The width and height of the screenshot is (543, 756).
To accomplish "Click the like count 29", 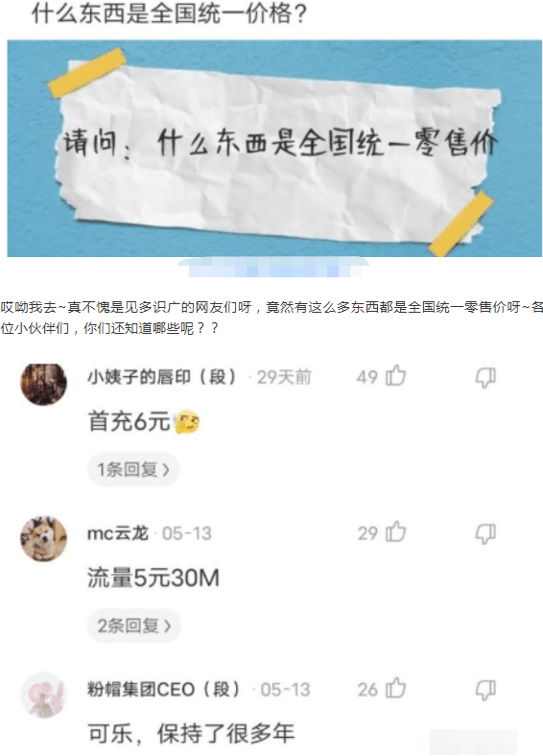I will [367, 533].
